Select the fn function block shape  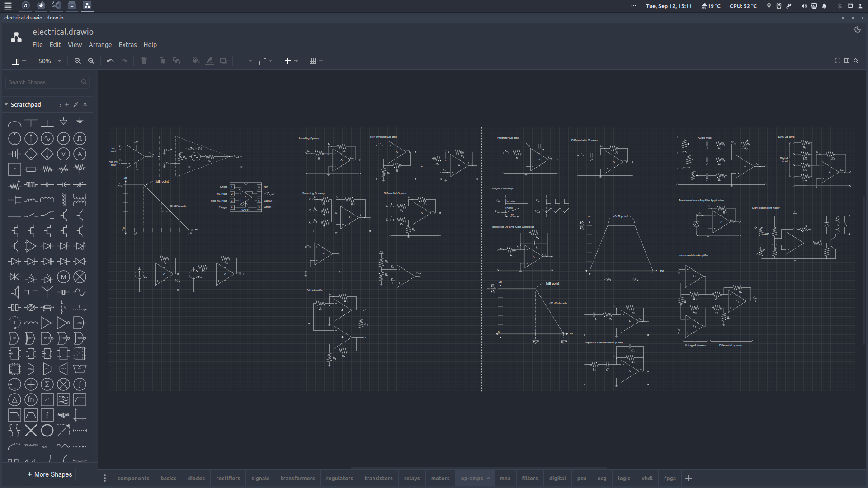point(31,400)
